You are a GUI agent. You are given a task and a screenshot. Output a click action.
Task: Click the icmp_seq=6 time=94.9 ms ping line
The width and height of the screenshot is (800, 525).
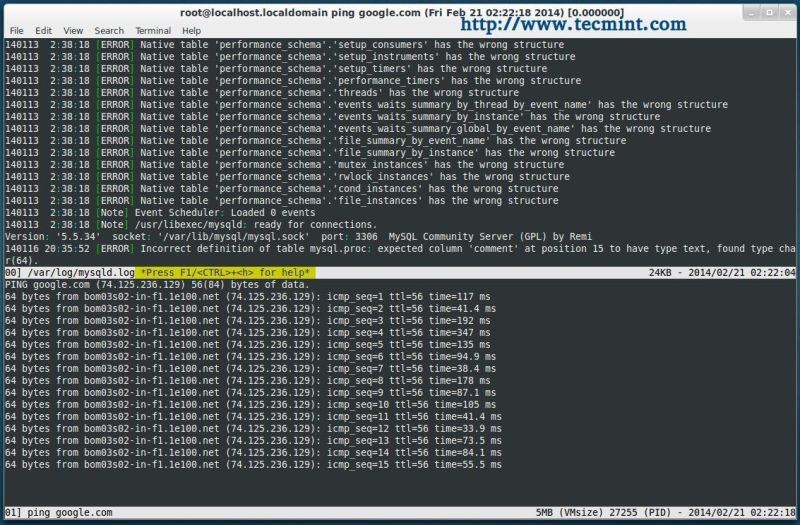pyautogui.click(x=251, y=357)
